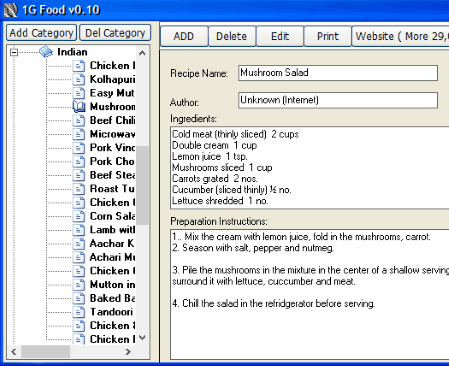Click the recipe icon beside Corn Sala
Image resolution: width=449 pixels, height=366 pixels.
pyautogui.click(x=79, y=216)
